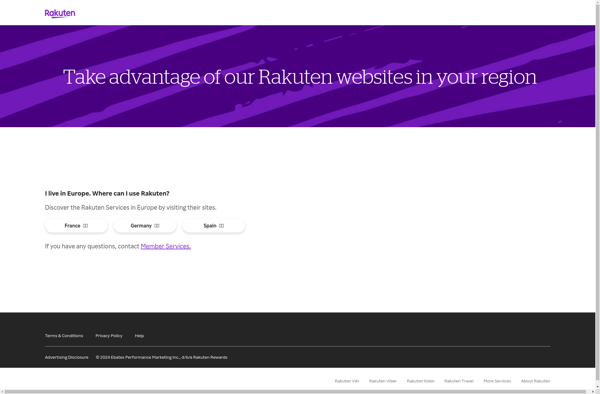Click the 'I live in Europe' question heading

[x=107, y=194]
